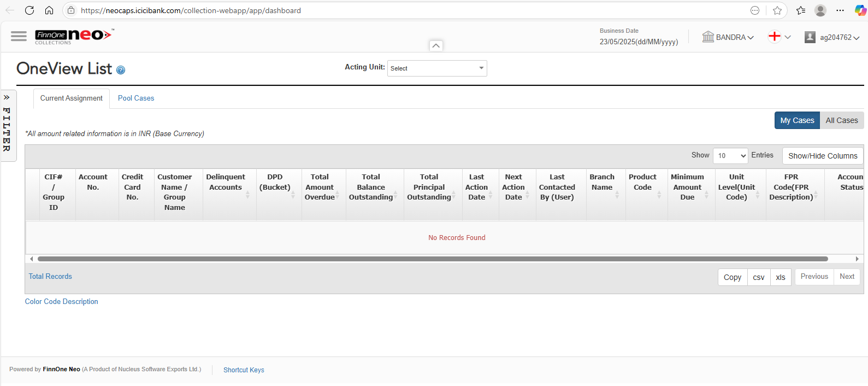Click the browser refresh icon

[29, 10]
